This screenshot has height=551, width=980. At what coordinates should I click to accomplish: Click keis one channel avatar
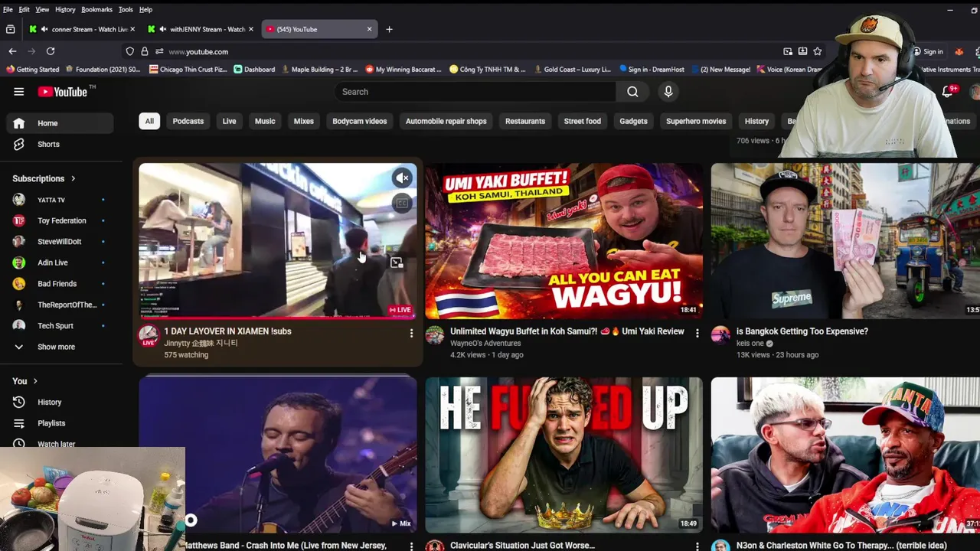pos(720,335)
